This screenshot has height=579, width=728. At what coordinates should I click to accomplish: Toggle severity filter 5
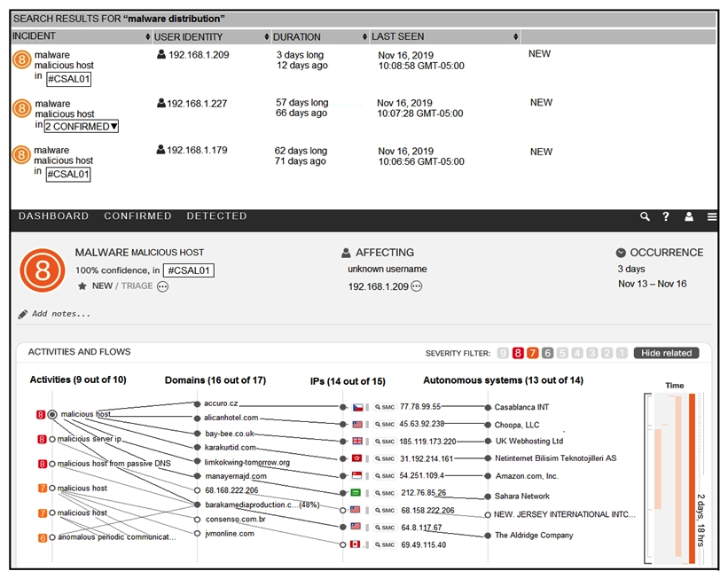[x=562, y=354]
